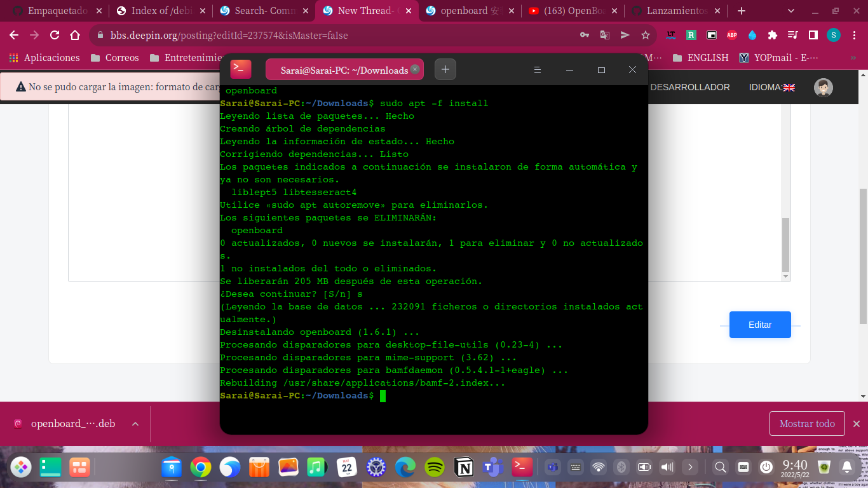Toggle the volume icon in the dock tray
Image resolution: width=868 pixels, height=488 pixels.
click(667, 468)
